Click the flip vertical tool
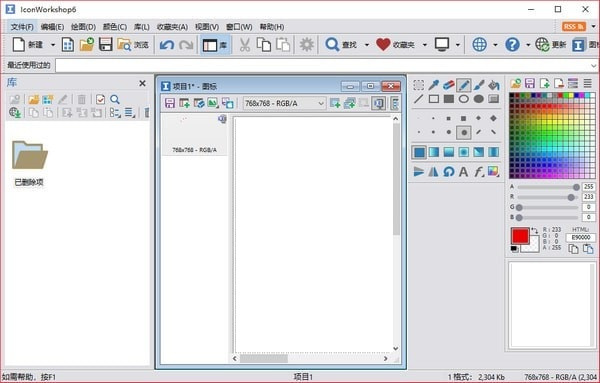The image size is (600, 383). point(419,171)
